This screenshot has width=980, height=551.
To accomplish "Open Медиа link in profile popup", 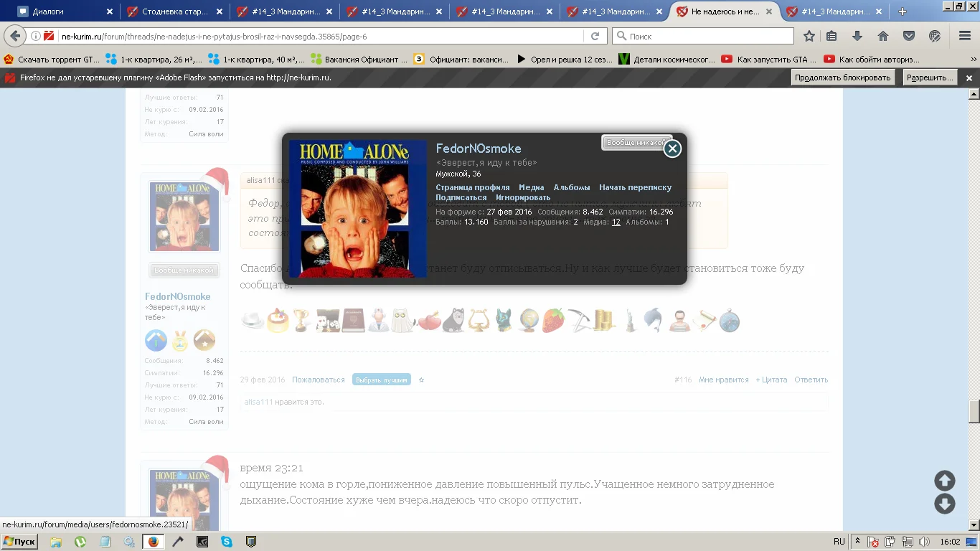I will (x=532, y=187).
